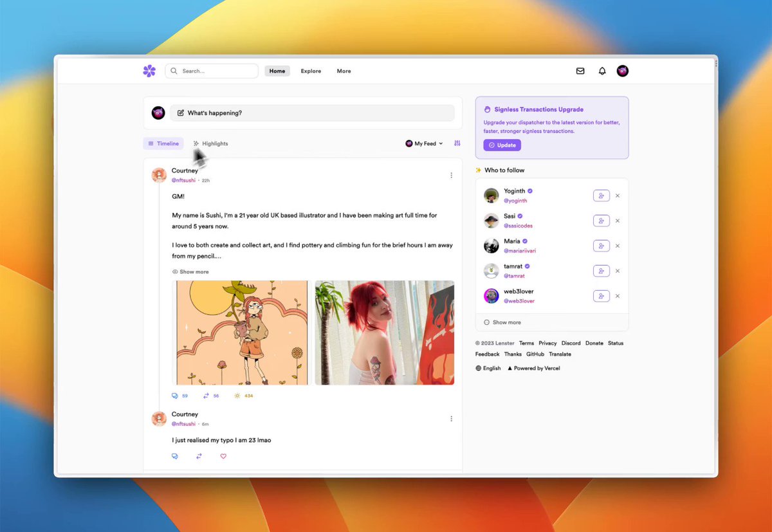Open the web3lover profile name
The width and height of the screenshot is (772, 532).
tap(519, 291)
